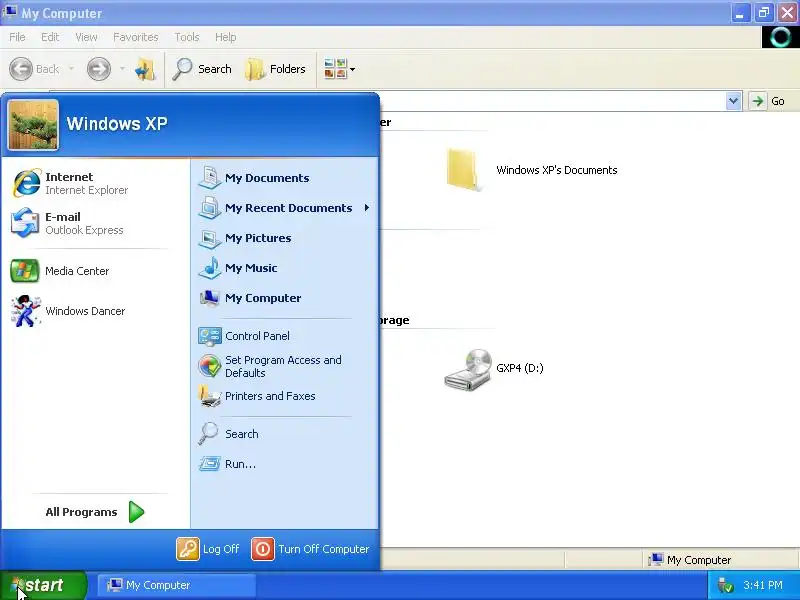Toggle the Folders pane button
800x600 pixels.
pos(276,69)
